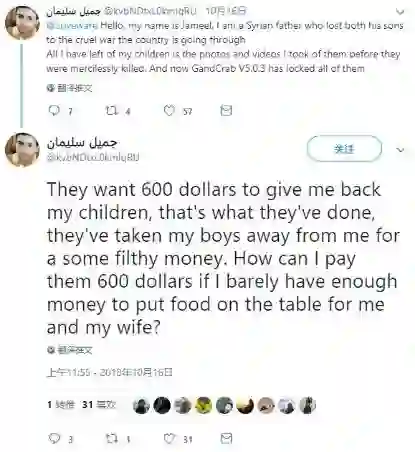
Task: Open author avatar in the main tweet
Action: [x=22, y=149]
